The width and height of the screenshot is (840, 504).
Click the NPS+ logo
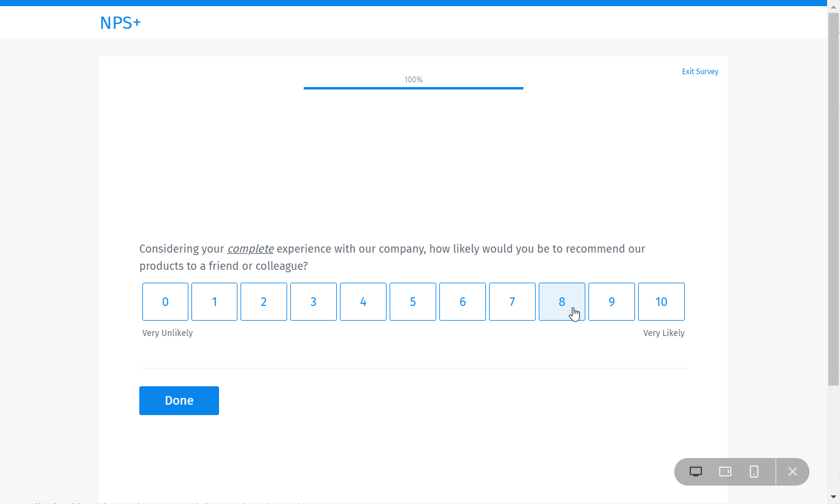pyautogui.click(x=120, y=22)
